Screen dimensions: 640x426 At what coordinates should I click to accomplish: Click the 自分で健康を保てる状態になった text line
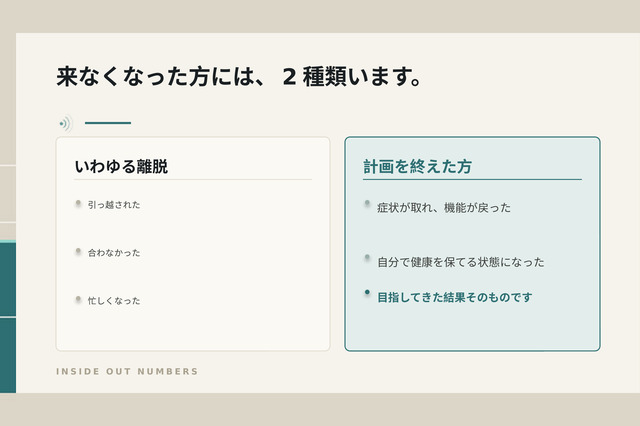[x=461, y=262]
